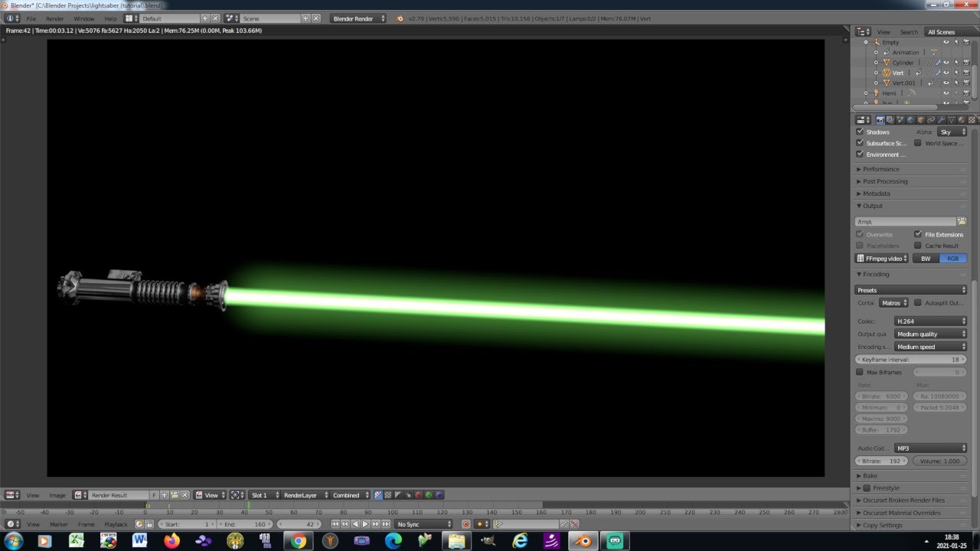Jump to the start frame in timeline

pos(335,524)
